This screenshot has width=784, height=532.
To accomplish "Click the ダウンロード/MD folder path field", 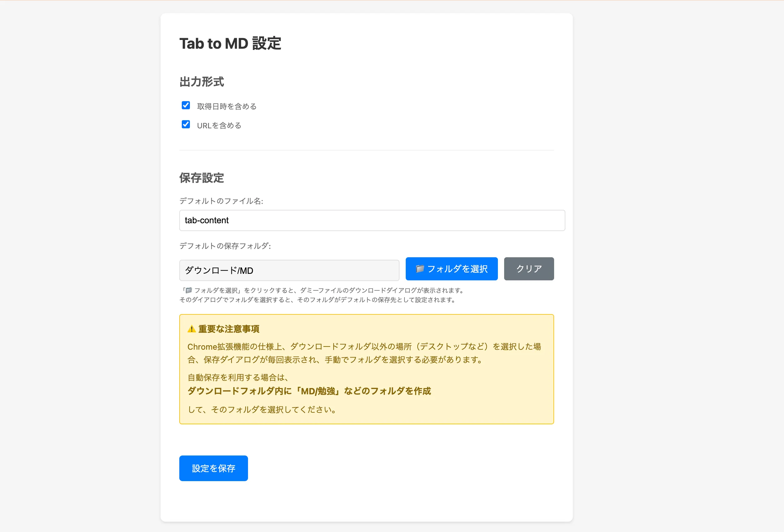I will coord(289,270).
